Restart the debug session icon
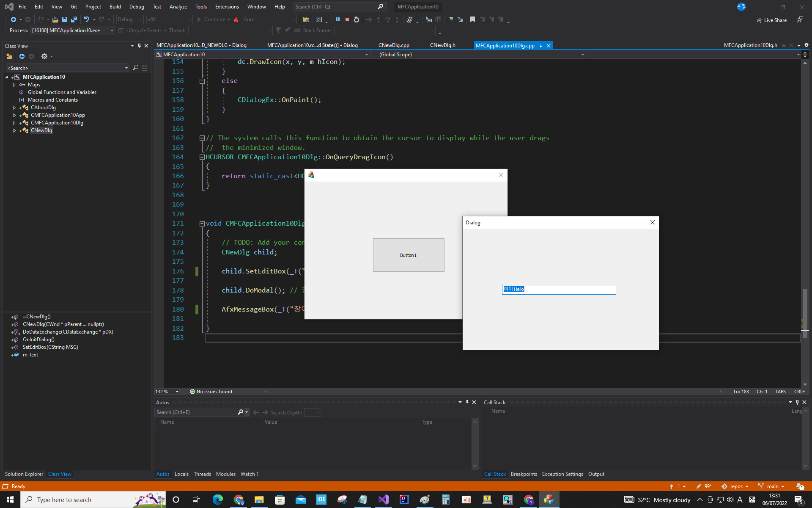Image resolution: width=812 pixels, height=508 pixels. click(x=357, y=19)
